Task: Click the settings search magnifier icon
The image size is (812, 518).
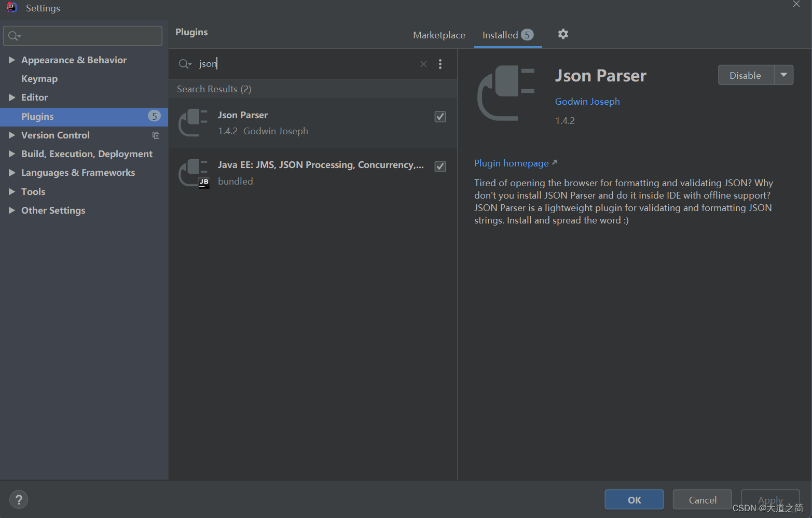Action: click(x=14, y=36)
